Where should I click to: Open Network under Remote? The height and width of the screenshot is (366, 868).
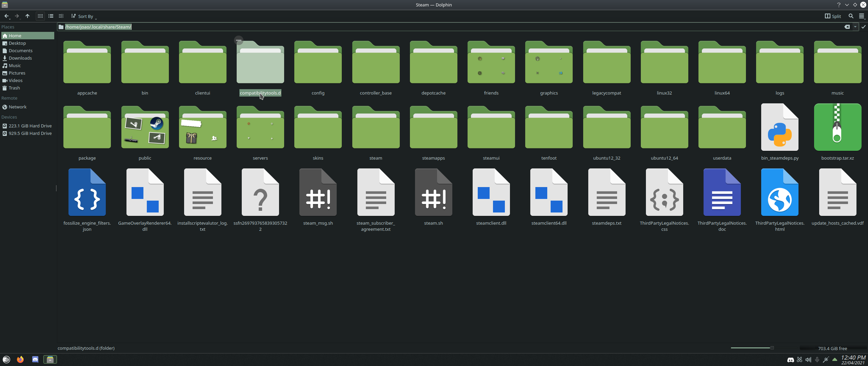coord(28,107)
